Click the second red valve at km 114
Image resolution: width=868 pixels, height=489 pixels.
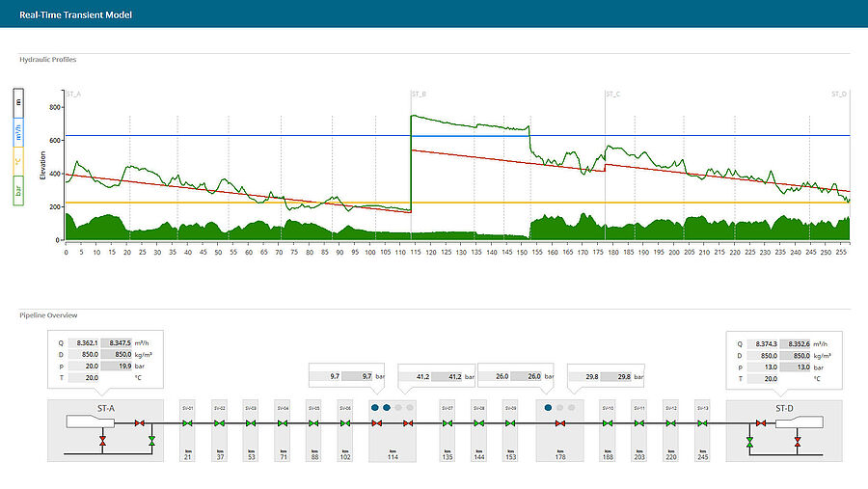408,423
